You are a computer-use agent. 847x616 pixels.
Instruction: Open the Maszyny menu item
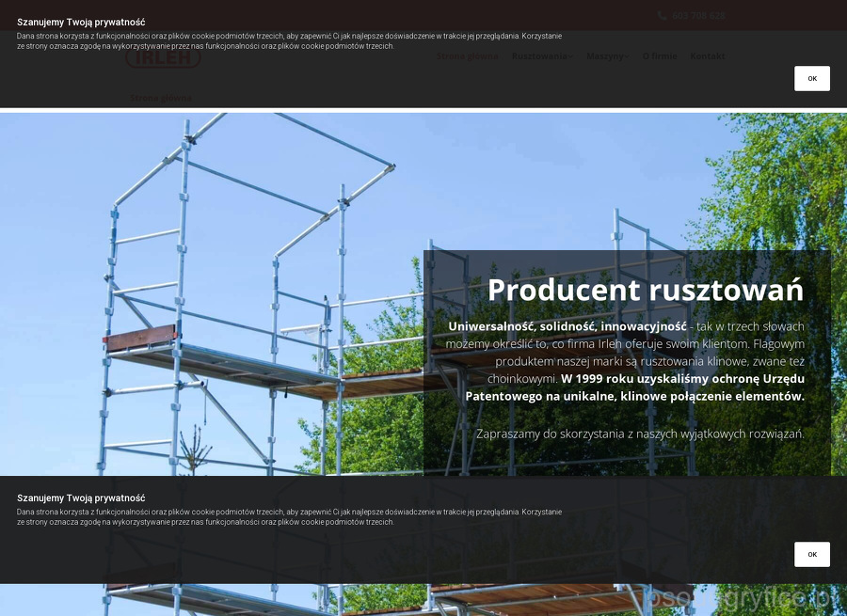click(x=605, y=56)
